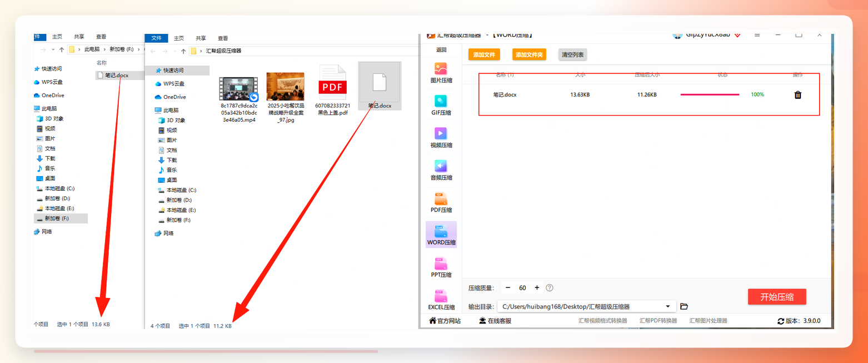868x363 pixels.
Task: Go back in the 汇帮超级压缩器 explorer window
Action: (153, 51)
